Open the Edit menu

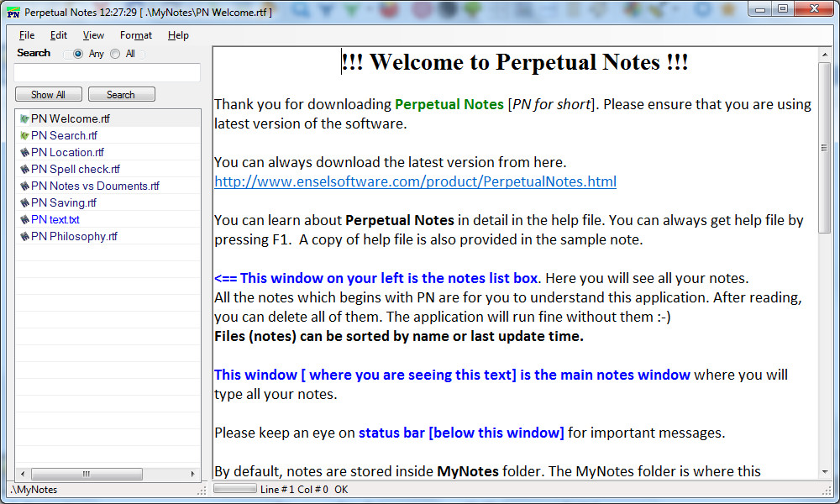click(59, 35)
